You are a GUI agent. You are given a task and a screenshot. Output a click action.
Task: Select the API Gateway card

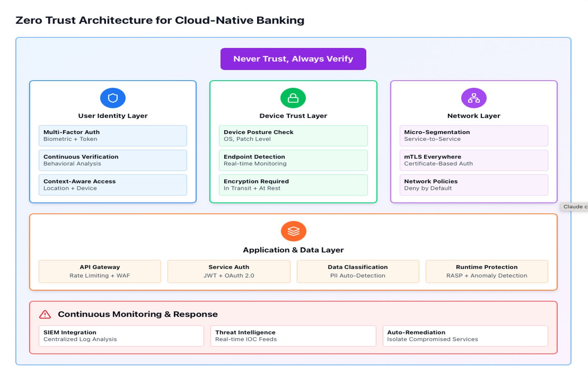point(100,271)
